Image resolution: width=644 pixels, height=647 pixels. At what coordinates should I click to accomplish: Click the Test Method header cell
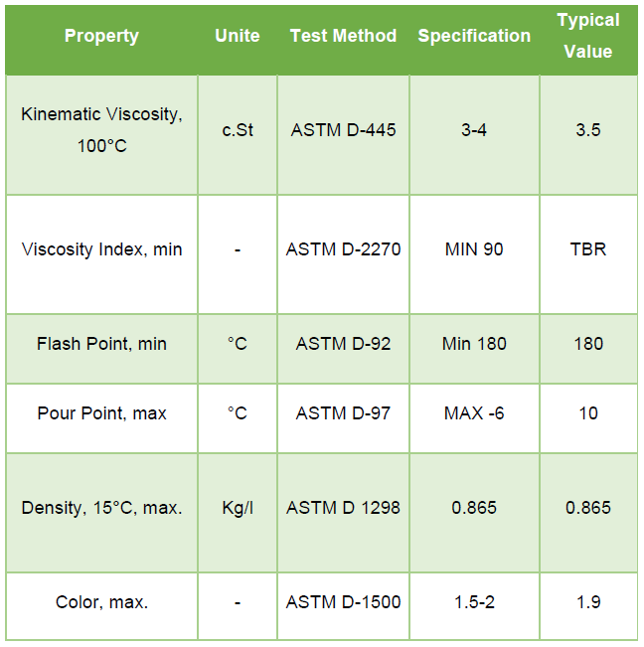pyautogui.click(x=343, y=40)
